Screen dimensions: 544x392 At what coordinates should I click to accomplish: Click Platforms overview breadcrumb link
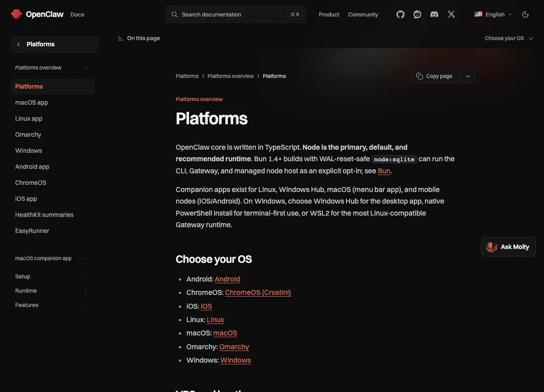(231, 76)
